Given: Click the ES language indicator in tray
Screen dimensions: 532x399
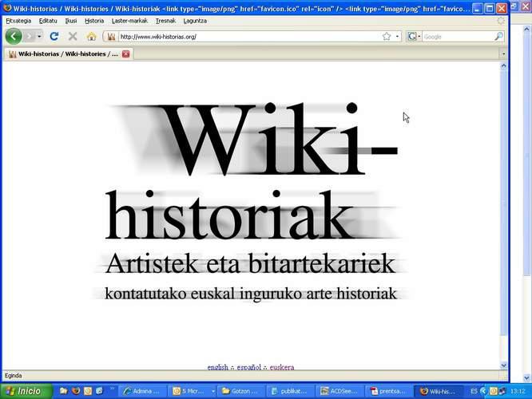Looking at the screenshot, I should point(474,391).
